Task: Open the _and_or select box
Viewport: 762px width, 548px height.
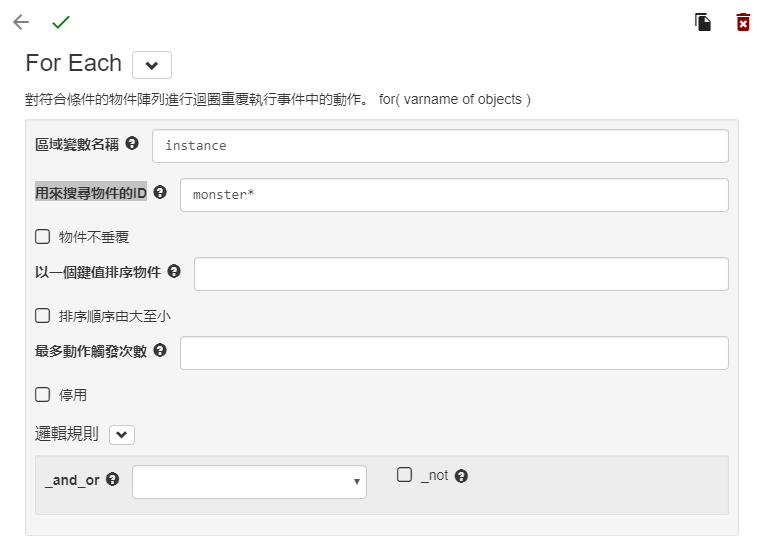Action: [249, 482]
